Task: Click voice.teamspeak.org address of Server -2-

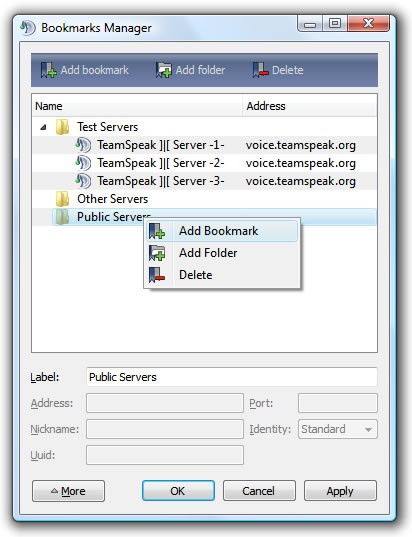Action: pyautogui.click(x=301, y=163)
